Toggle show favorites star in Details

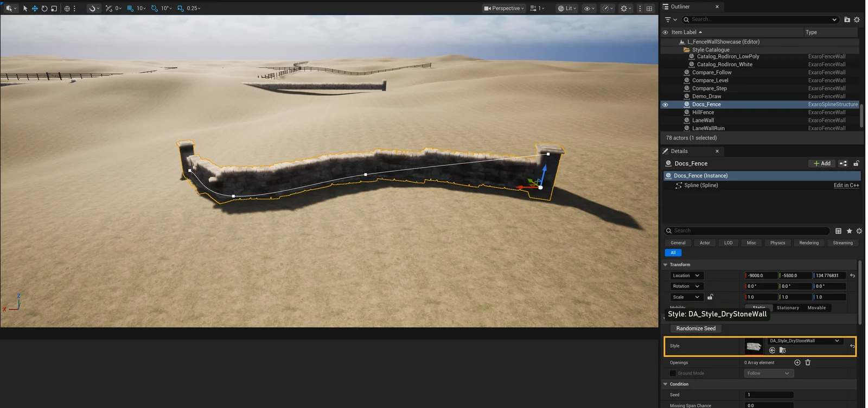click(x=849, y=231)
